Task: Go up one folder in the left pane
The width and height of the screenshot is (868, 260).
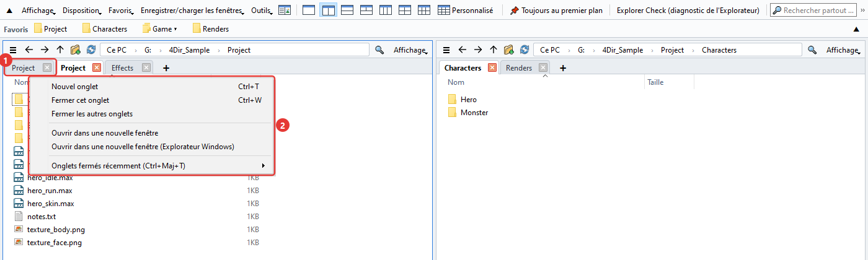Action: pos(60,50)
